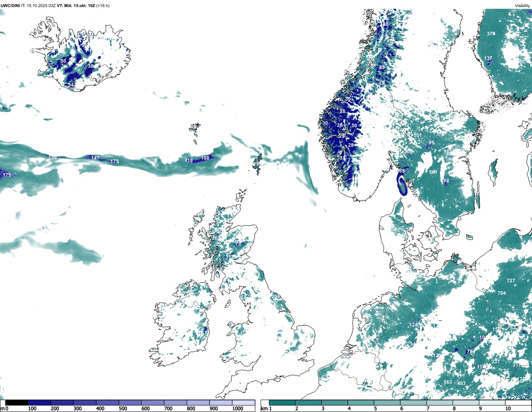532x412 pixels.
Task: Click the '7' tick label on km scale
Action: pyautogui.click(x=428, y=409)
